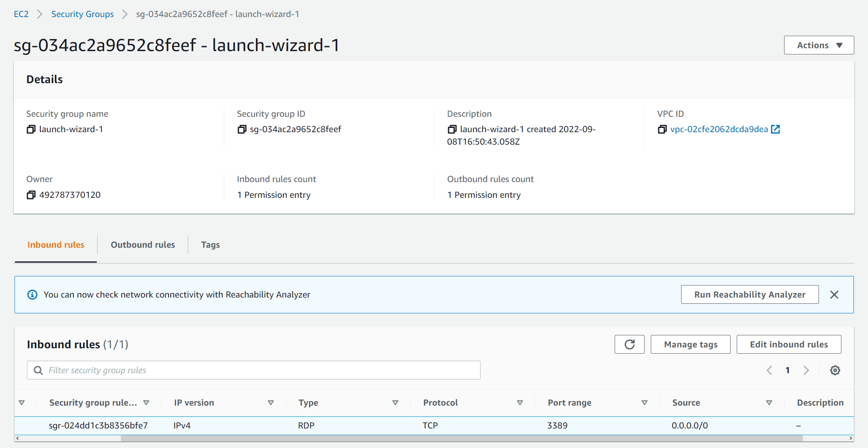This screenshot has width=868, height=448.
Task: Open VPC in new tab via external-link icon
Action: pyautogui.click(x=775, y=129)
